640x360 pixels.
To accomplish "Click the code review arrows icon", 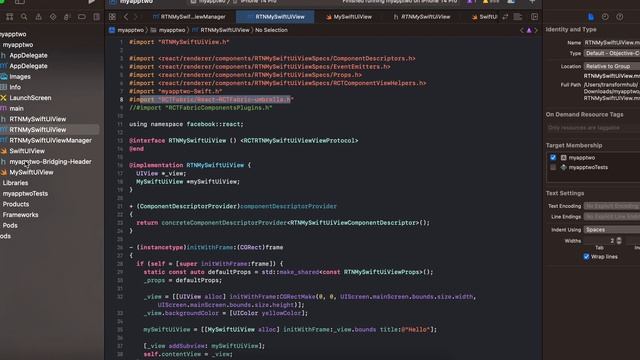I will click(505, 17).
